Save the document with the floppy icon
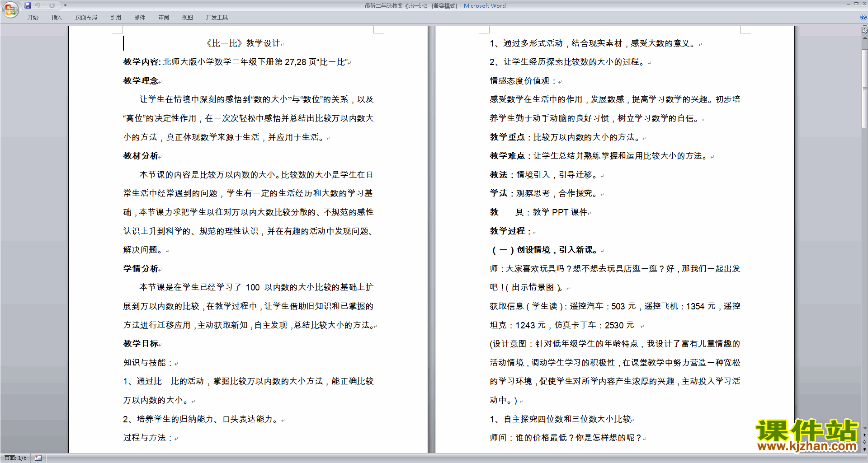 [28, 5]
